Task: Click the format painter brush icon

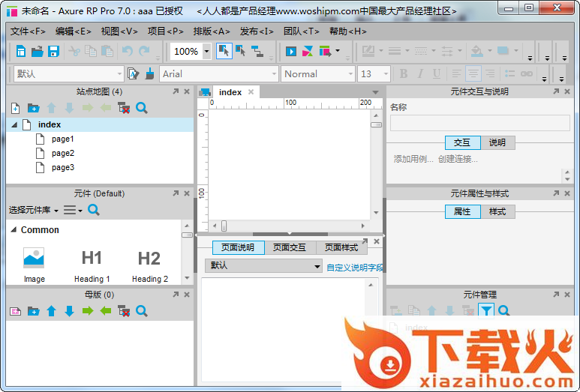Action: click(149, 74)
